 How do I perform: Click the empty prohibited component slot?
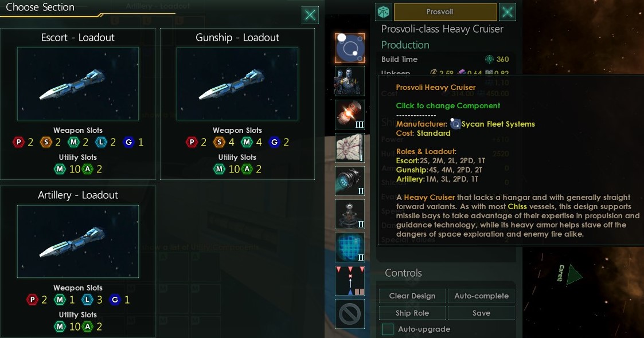pos(349,314)
